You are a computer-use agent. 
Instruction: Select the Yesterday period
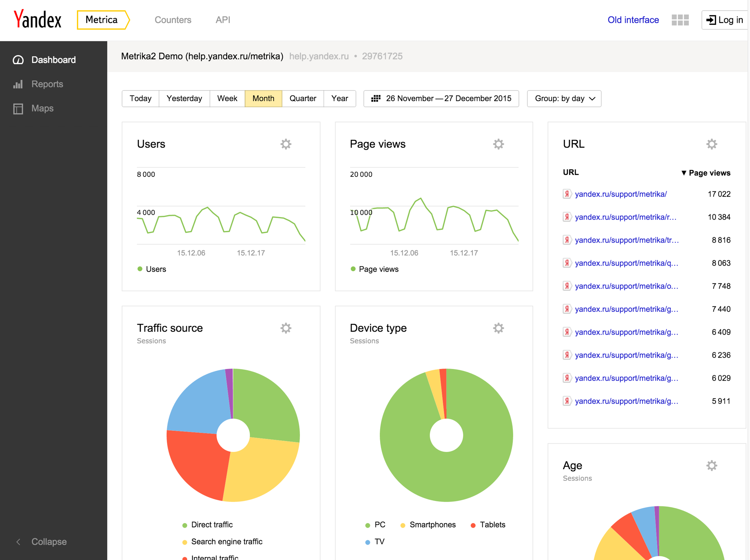[x=184, y=98]
